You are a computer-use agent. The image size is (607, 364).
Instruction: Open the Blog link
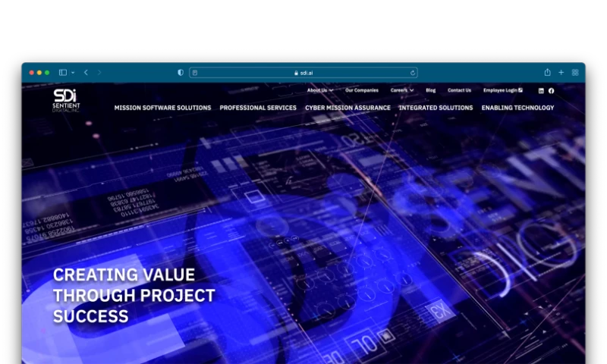pos(430,90)
